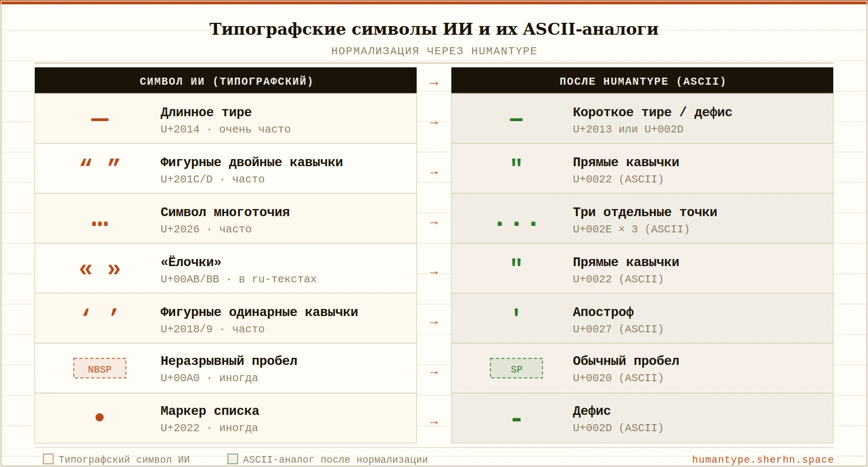Click 'U+2018/9 · часто' text

point(213,329)
